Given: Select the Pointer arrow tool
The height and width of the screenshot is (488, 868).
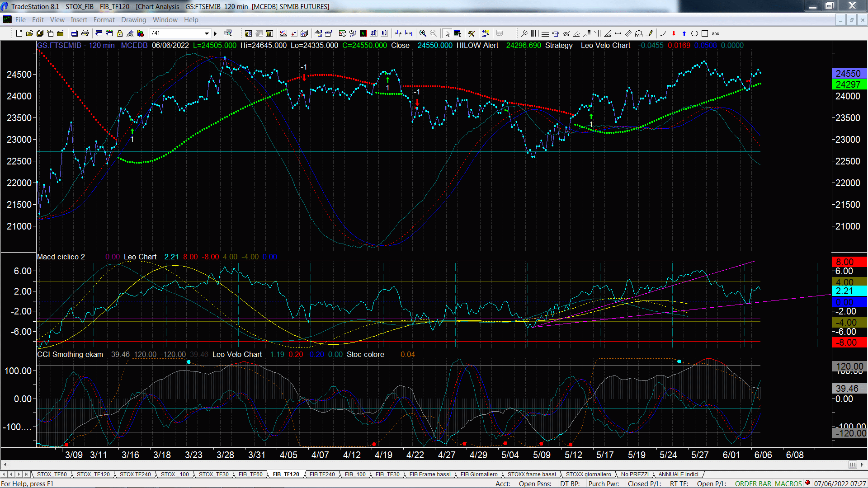Looking at the screenshot, I should tap(447, 33).
